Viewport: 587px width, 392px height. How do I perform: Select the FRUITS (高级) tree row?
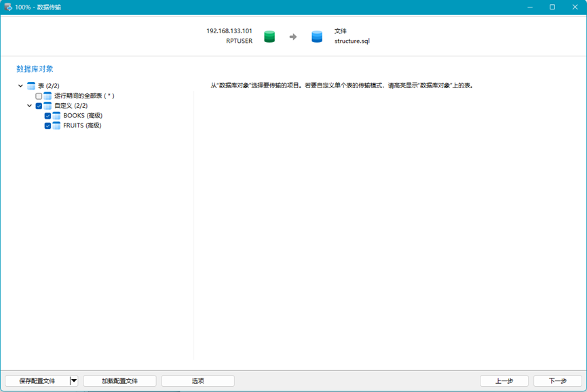[82, 125]
